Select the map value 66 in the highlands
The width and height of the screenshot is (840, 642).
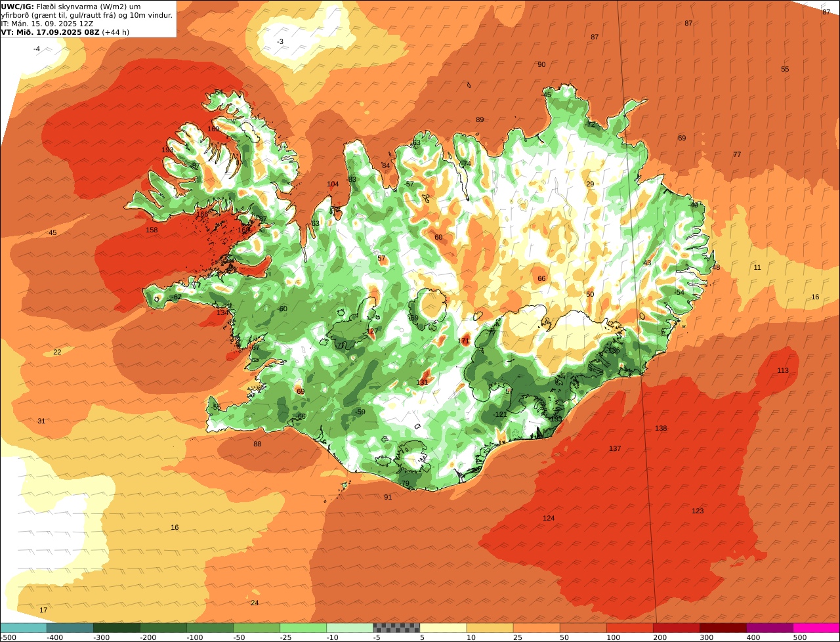tap(541, 278)
